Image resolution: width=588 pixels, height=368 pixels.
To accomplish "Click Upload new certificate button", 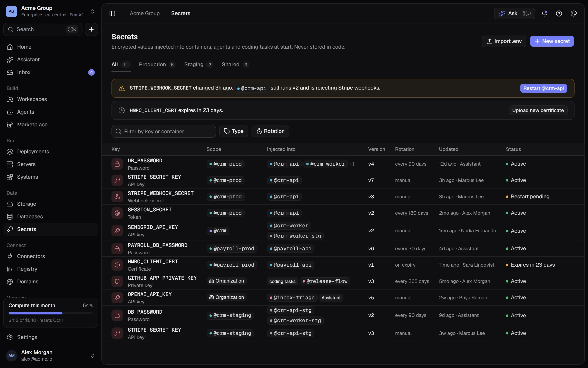I will tap(538, 110).
